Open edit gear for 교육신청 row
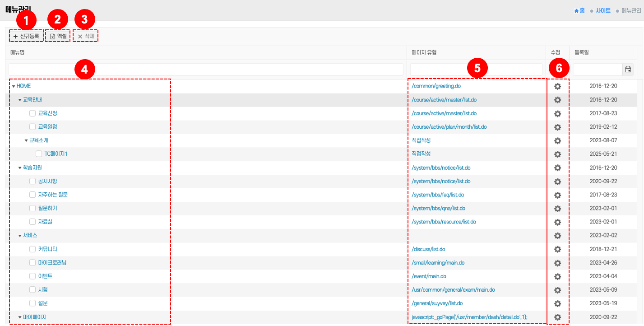 [x=557, y=113]
